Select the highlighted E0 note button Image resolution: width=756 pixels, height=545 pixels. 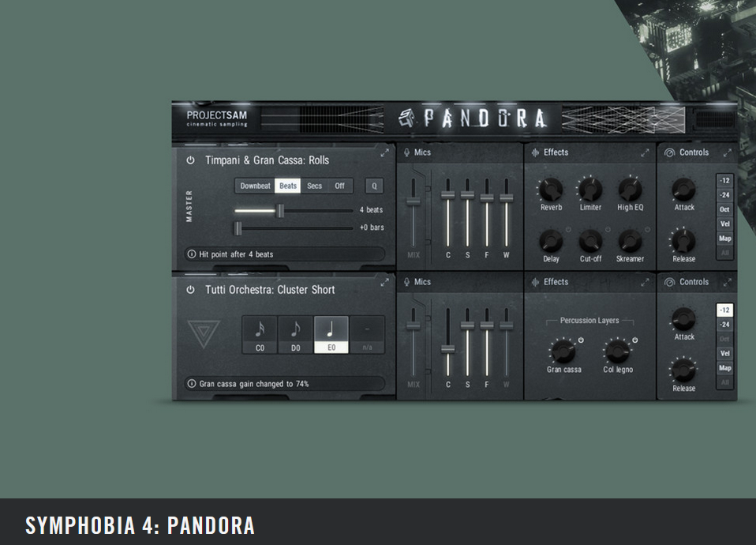pos(331,335)
